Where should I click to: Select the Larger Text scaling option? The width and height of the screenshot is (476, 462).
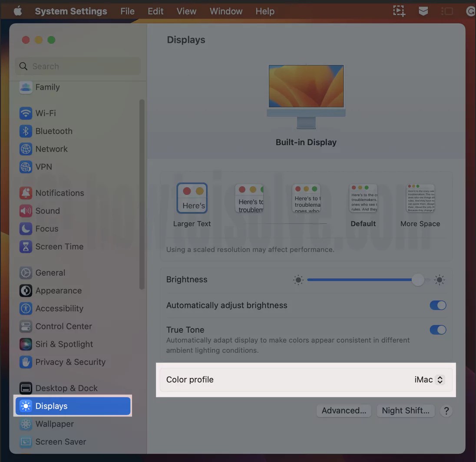(192, 198)
